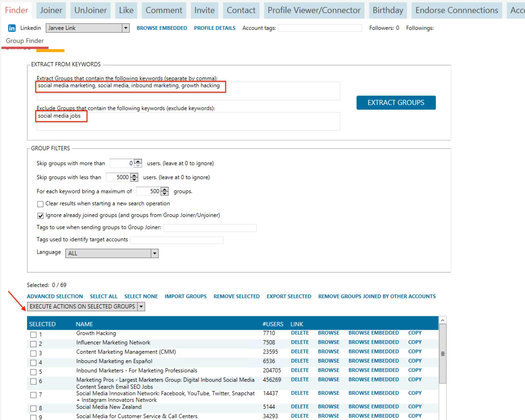525x420 pixels.
Task: Open the Jarvee Link account dropdown
Action: (x=126, y=28)
